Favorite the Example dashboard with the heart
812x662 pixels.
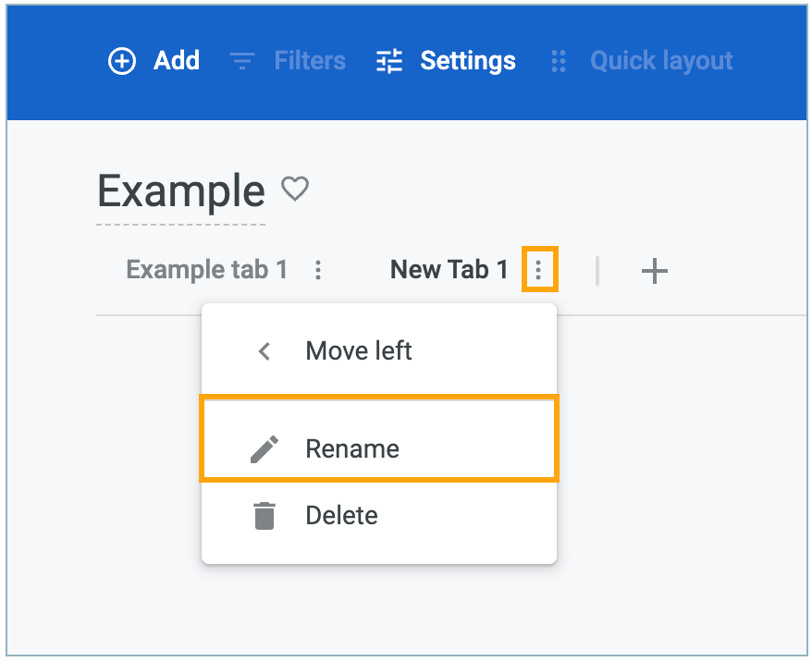295,190
